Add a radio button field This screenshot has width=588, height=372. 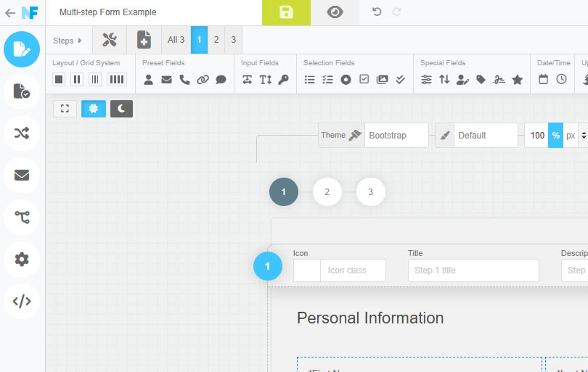click(346, 80)
